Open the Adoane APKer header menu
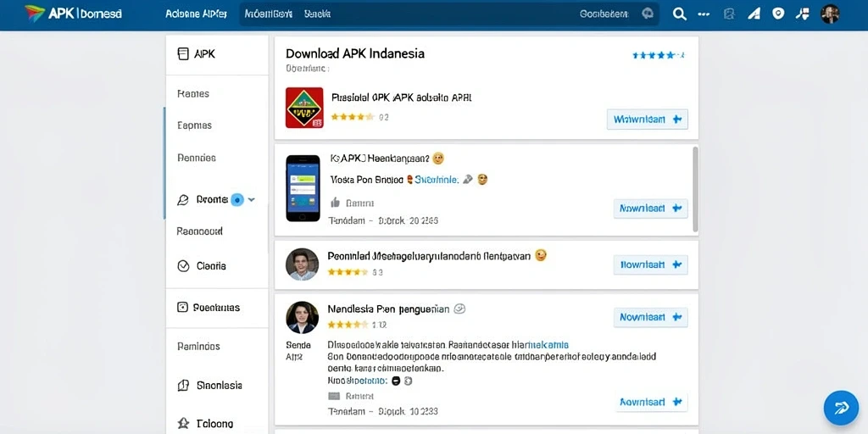868x434 pixels. (196, 14)
